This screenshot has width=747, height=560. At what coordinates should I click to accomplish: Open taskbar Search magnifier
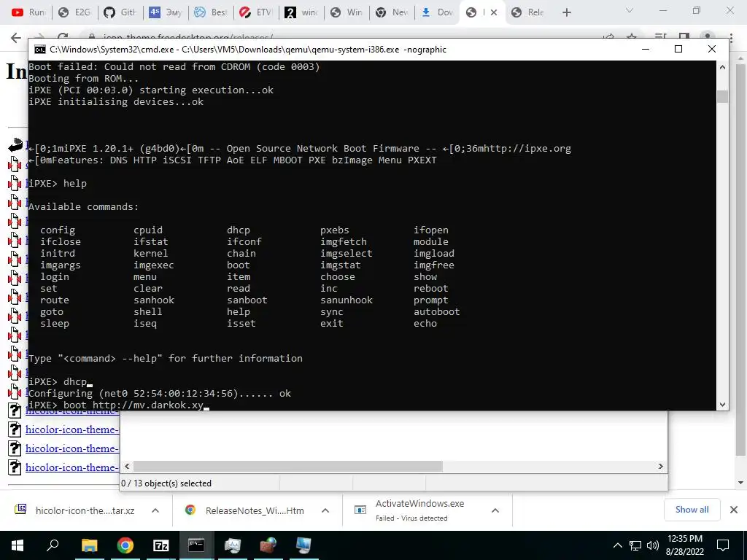tap(53, 545)
